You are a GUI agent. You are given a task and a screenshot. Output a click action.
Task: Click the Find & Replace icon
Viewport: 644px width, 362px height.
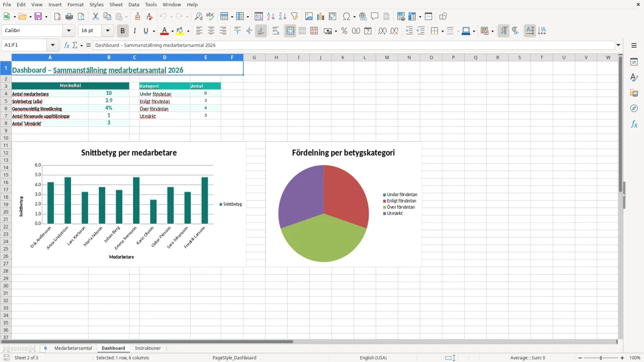click(199, 17)
